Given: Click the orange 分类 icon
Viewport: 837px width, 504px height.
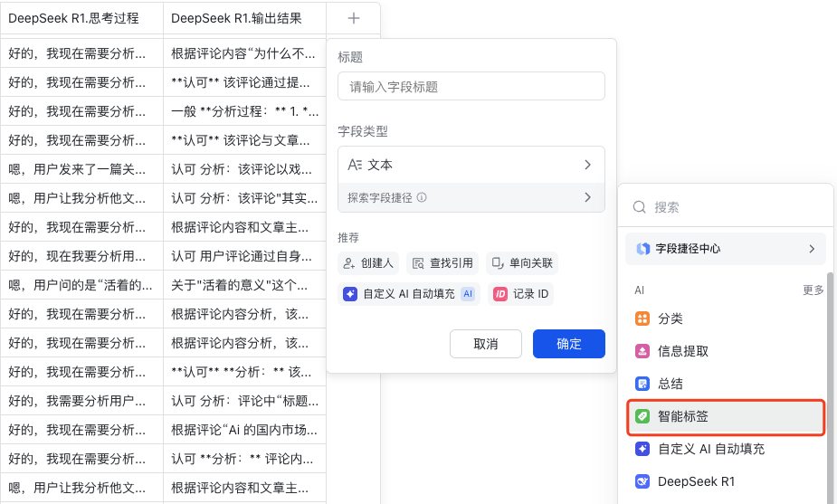Looking at the screenshot, I should coord(642,319).
